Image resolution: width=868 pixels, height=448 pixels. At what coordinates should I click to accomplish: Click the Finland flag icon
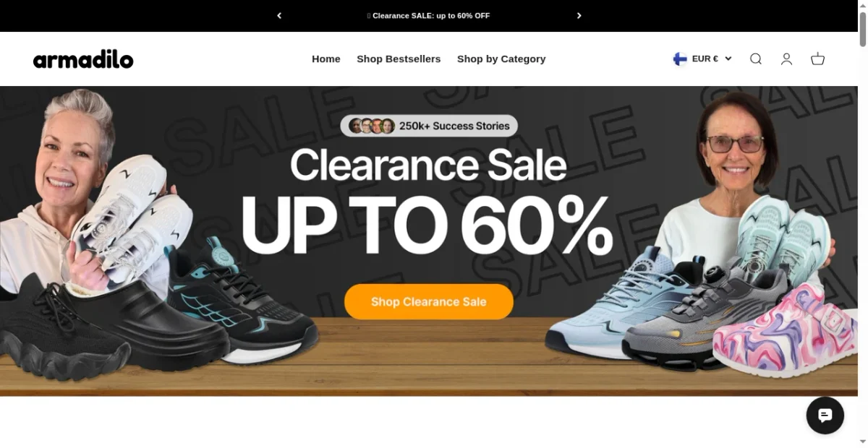(x=680, y=59)
